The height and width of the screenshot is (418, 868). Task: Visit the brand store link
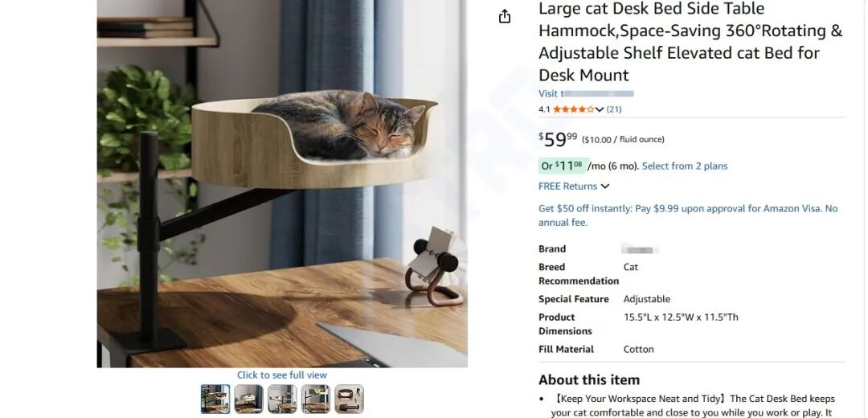[x=586, y=94]
